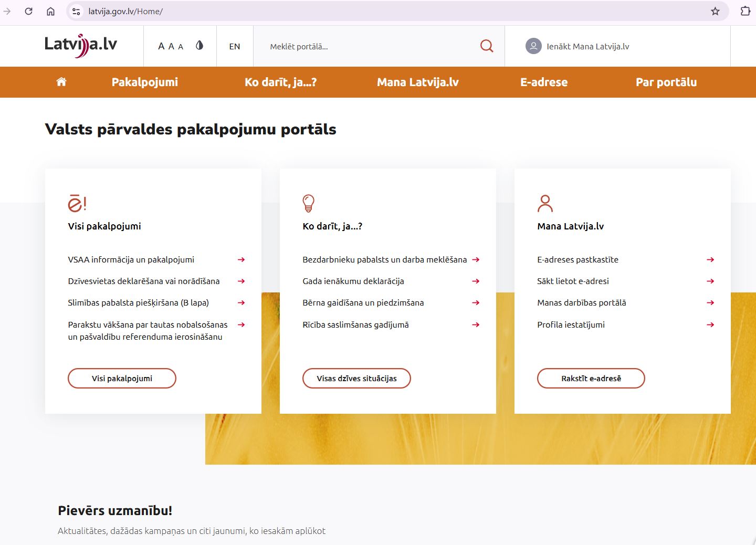The image size is (756, 545).
Task: Open Gada ienākumu deklarācija link
Action: click(x=353, y=281)
